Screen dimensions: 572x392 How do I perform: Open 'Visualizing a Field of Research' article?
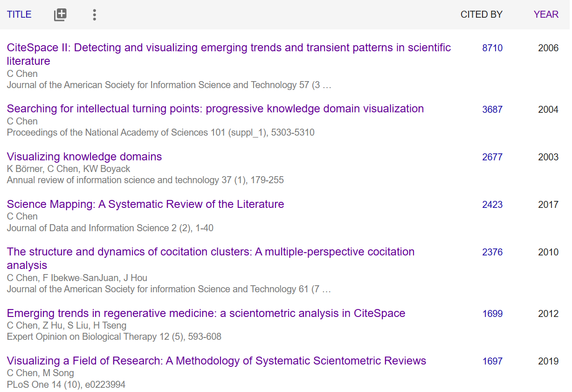coord(216,361)
